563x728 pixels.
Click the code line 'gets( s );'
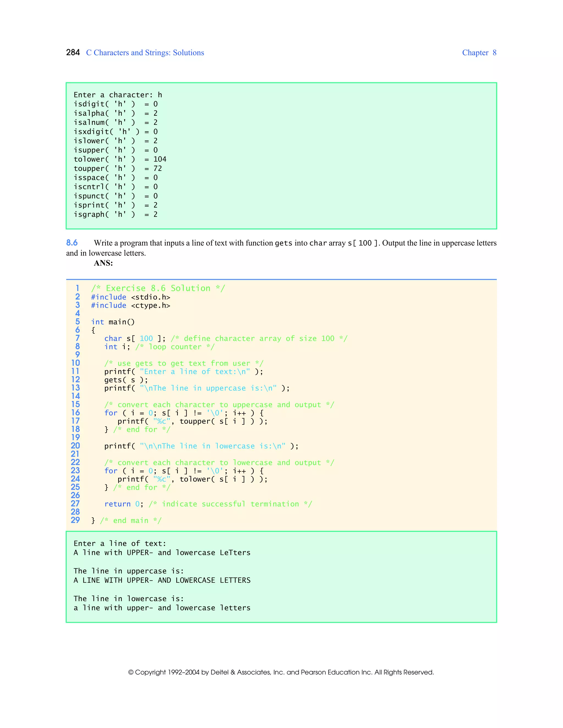(x=126, y=380)
